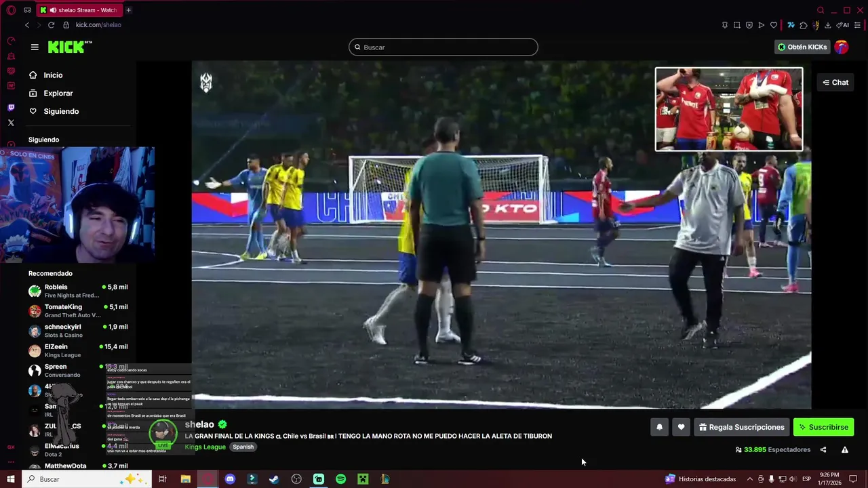Open Steam from the taskbar
This screenshot has width=868, height=488.
pyautogui.click(x=274, y=479)
